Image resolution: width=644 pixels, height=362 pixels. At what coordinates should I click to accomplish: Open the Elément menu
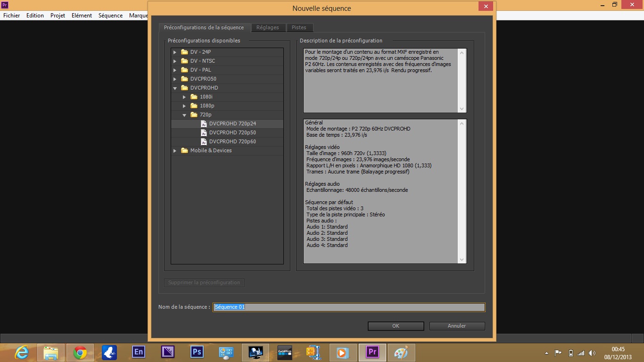point(82,16)
